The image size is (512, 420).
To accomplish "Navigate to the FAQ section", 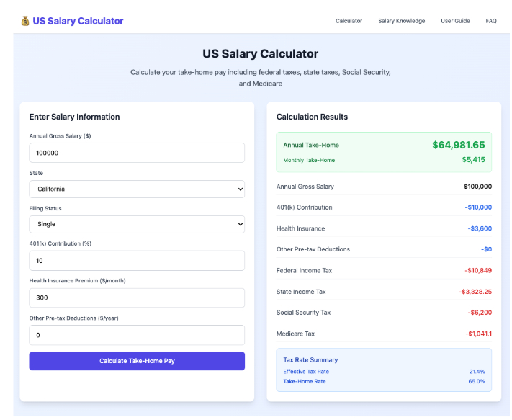I will pyautogui.click(x=491, y=21).
